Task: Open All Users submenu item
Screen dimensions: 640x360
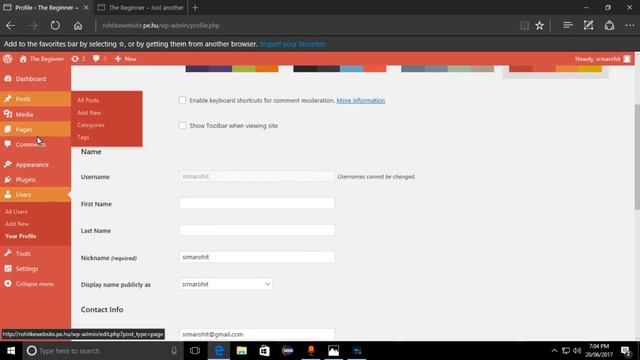Action: [x=16, y=211]
